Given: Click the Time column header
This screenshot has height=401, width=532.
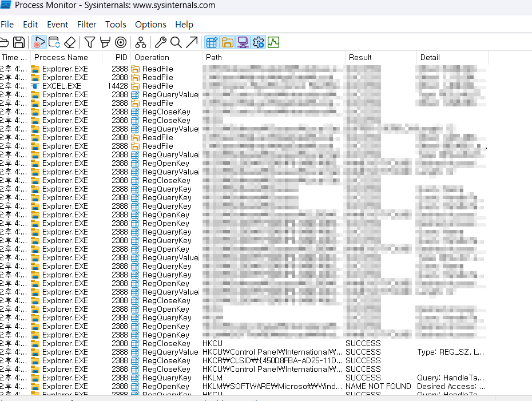Looking at the screenshot, I should coord(15,57).
